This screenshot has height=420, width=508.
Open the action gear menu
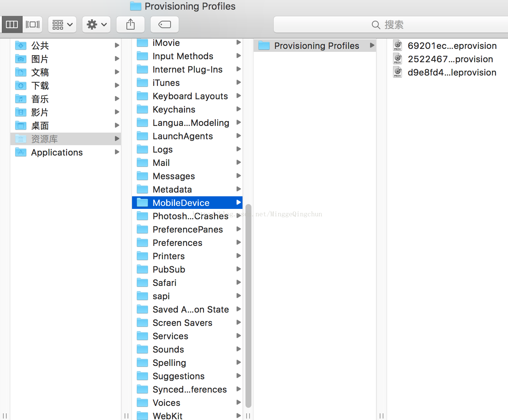tap(96, 24)
